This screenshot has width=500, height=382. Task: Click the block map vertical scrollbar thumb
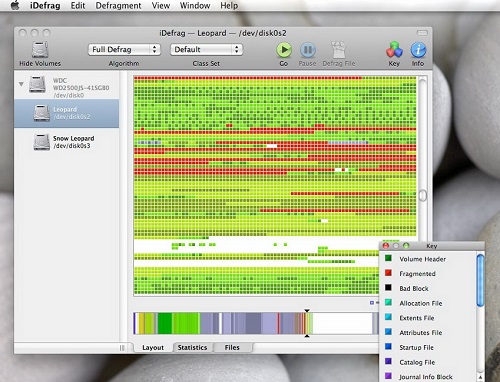pos(423,195)
